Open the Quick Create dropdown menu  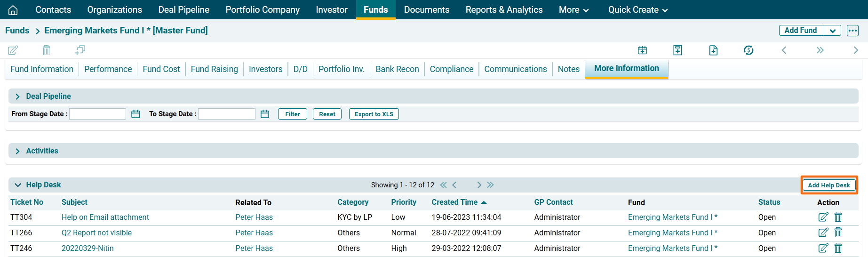pos(637,10)
